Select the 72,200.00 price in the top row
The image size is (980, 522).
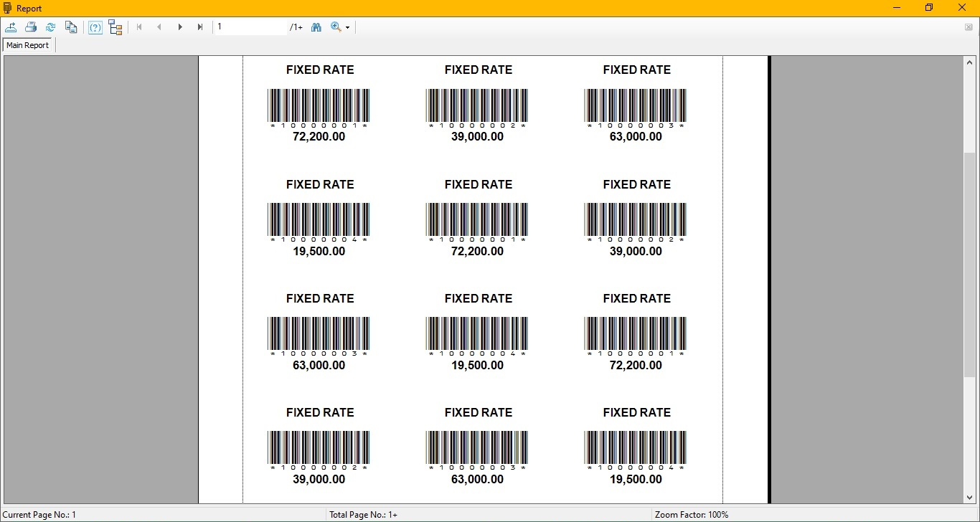coord(319,137)
